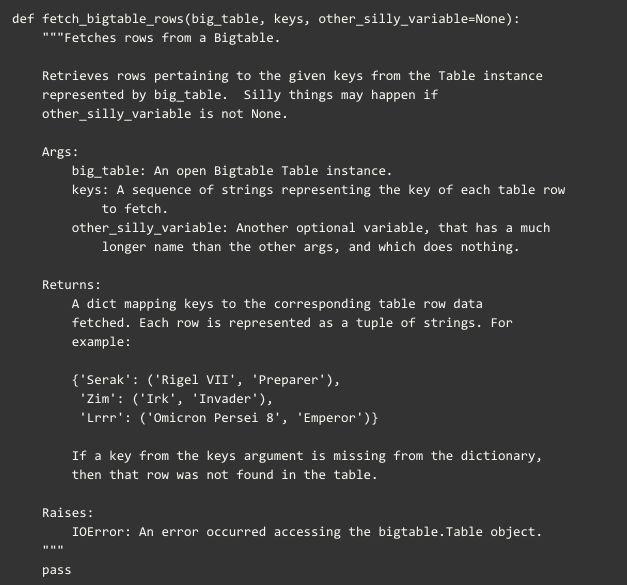The height and width of the screenshot is (585, 627).
Task: Click the keys: argument description
Action: (x=318, y=200)
